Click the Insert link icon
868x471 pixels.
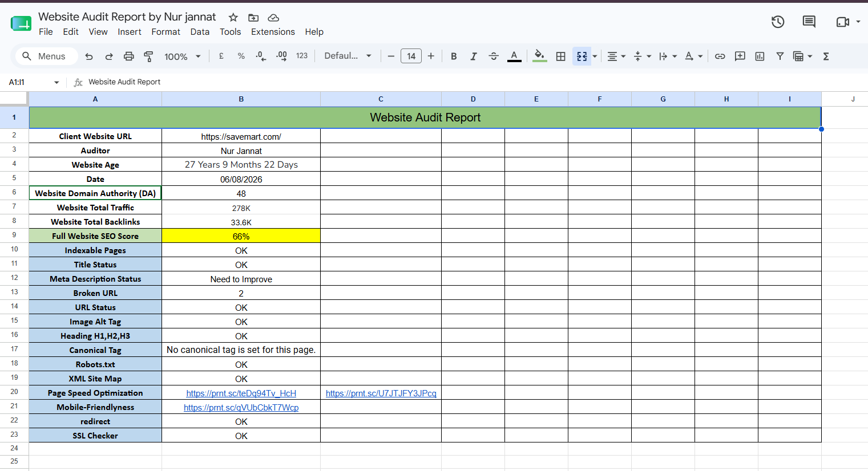click(720, 56)
